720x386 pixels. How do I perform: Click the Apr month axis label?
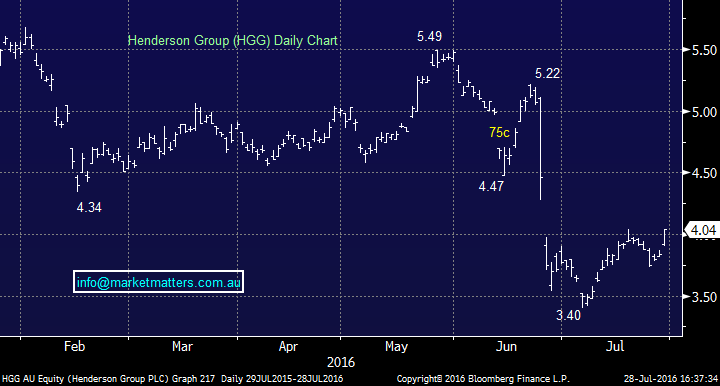click(x=288, y=347)
